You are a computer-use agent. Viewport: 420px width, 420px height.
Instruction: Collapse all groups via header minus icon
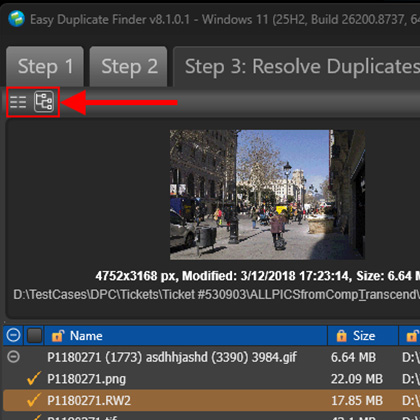13,335
